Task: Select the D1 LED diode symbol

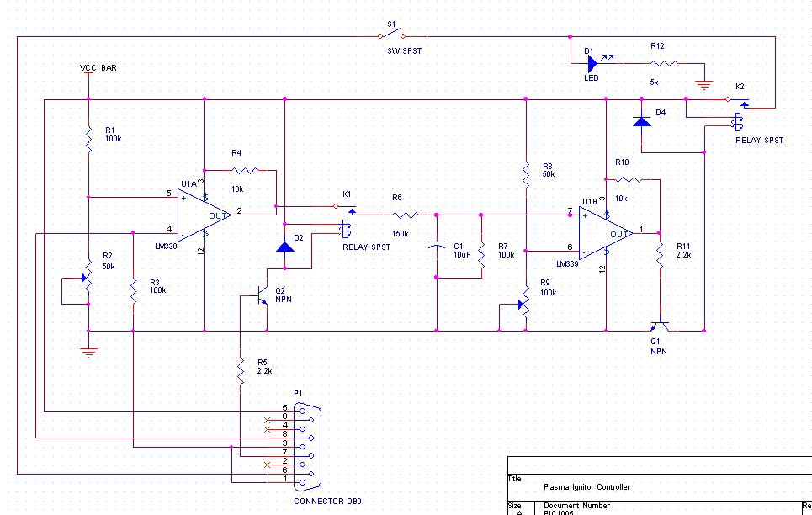Action: (593, 64)
